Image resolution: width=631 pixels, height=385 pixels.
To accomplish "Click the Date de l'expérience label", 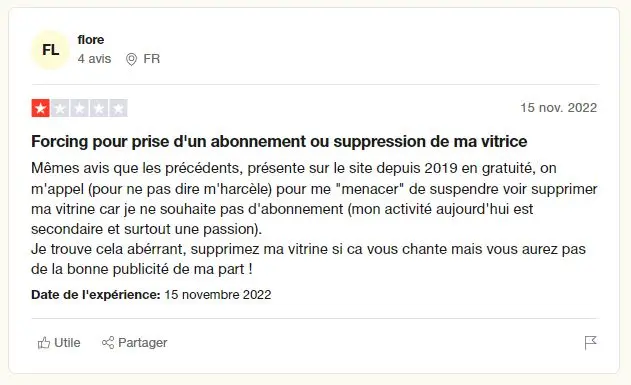I will pyautogui.click(x=96, y=294).
